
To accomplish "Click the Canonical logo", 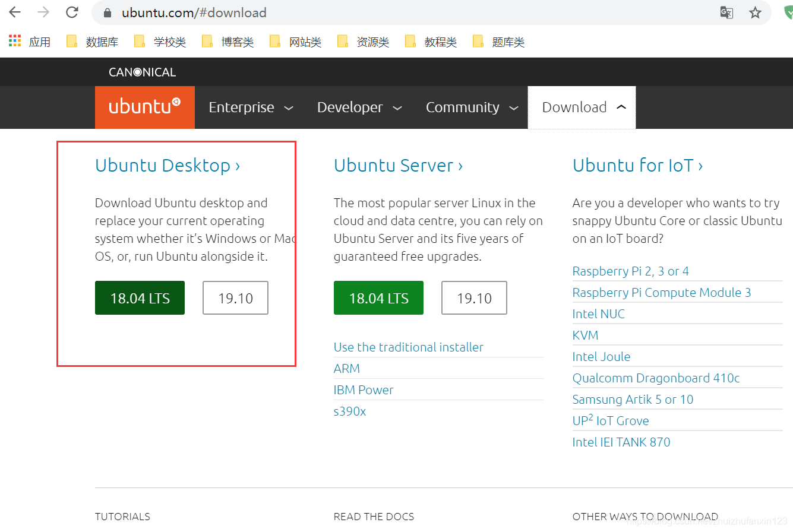I will pyautogui.click(x=143, y=72).
